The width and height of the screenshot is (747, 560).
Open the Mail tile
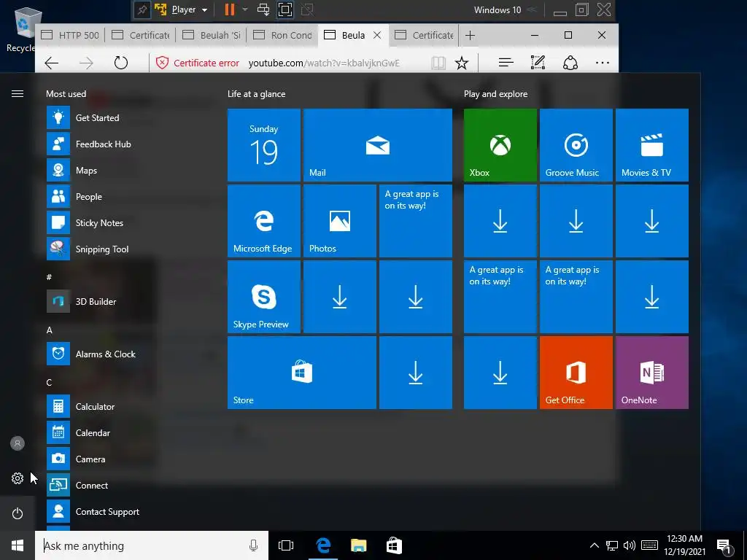pyautogui.click(x=378, y=145)
